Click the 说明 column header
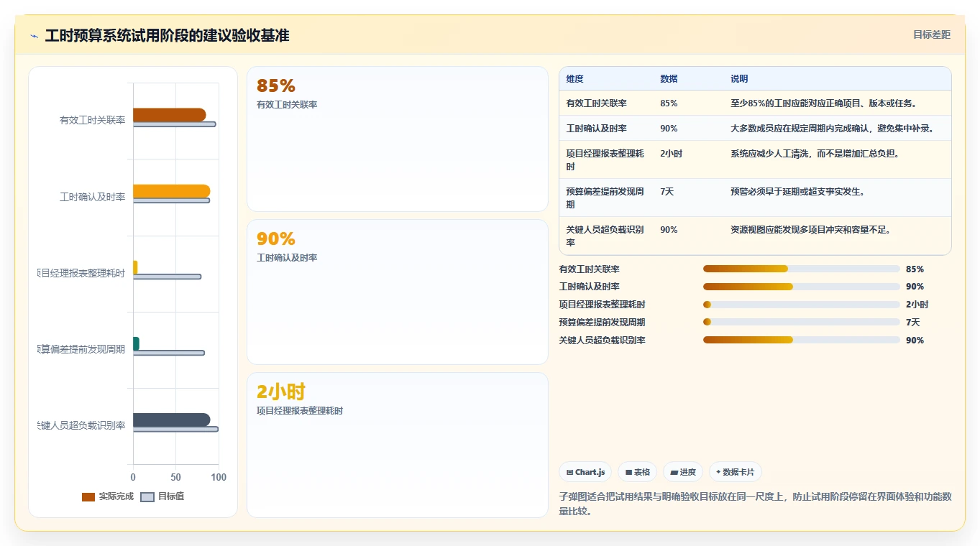This screenshot has height=546, width=980. click(739, 79)
